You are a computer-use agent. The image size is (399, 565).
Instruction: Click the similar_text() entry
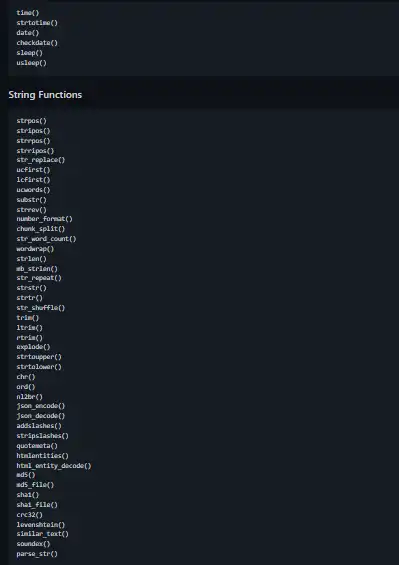(43, 534)
